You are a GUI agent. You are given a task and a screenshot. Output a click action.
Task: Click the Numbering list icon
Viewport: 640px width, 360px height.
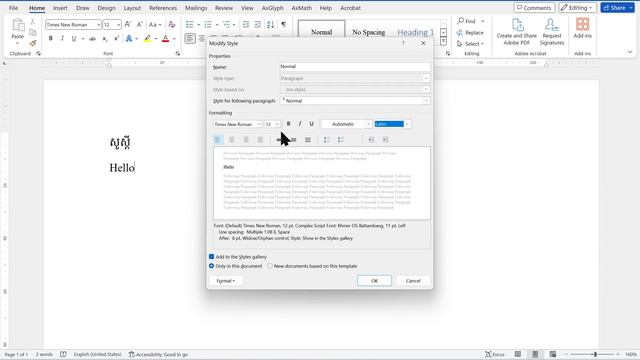208,24
